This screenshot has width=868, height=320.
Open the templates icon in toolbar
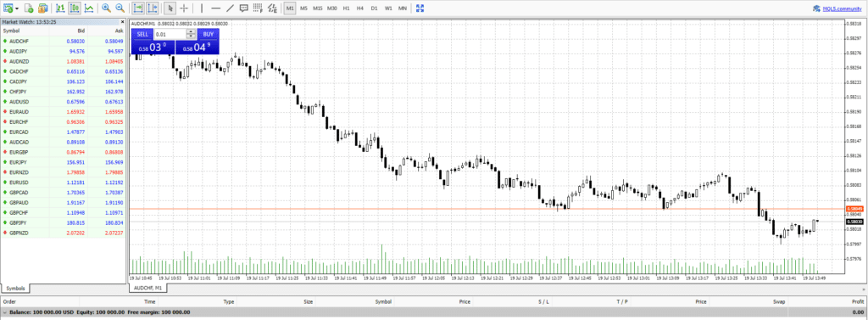(x=42, y=8)
